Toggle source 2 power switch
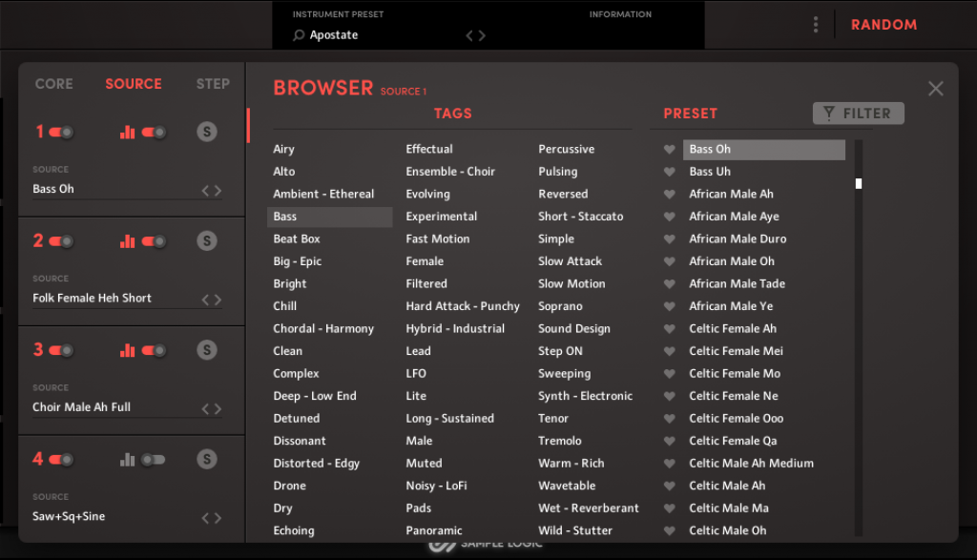The image size is (977, 560). 61,241
